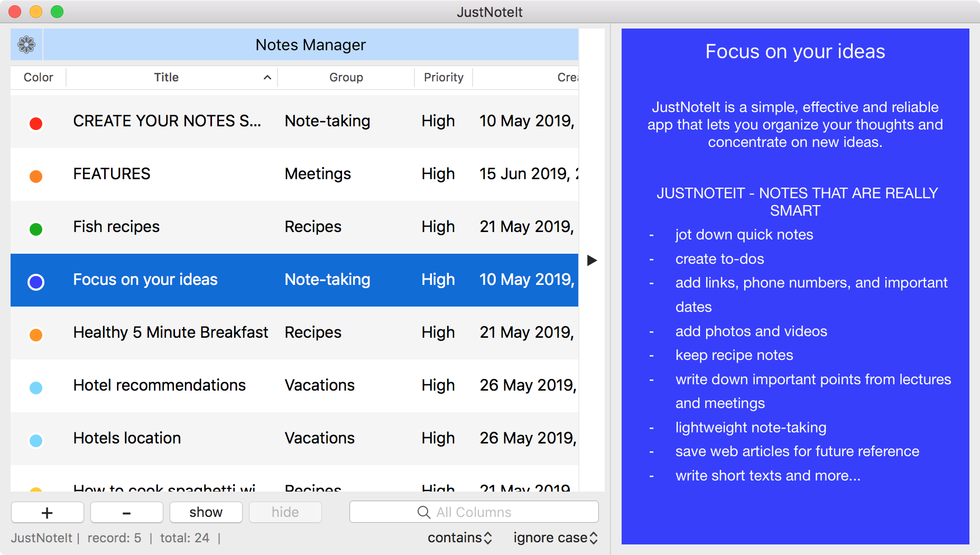Add a new note with plus button
This screenshot has height=555, width=980.
click(x=48, y=512)
